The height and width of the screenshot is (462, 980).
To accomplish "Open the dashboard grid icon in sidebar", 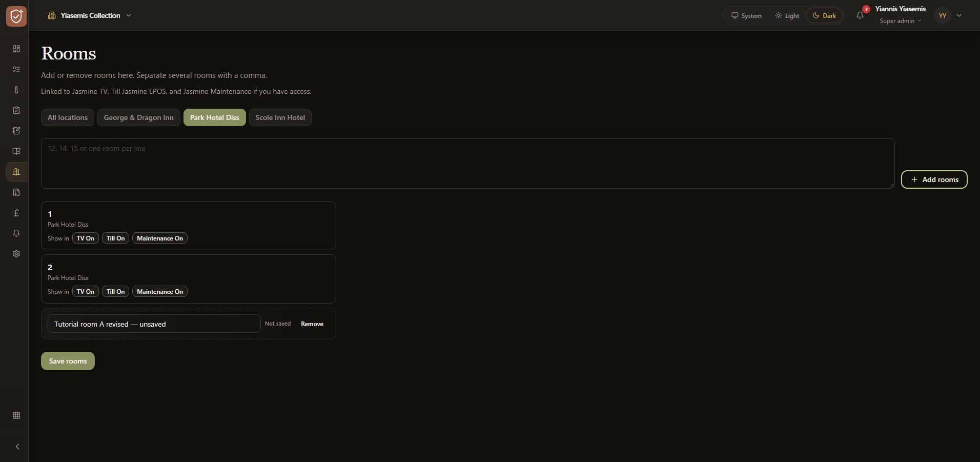I will click(16, 49).
